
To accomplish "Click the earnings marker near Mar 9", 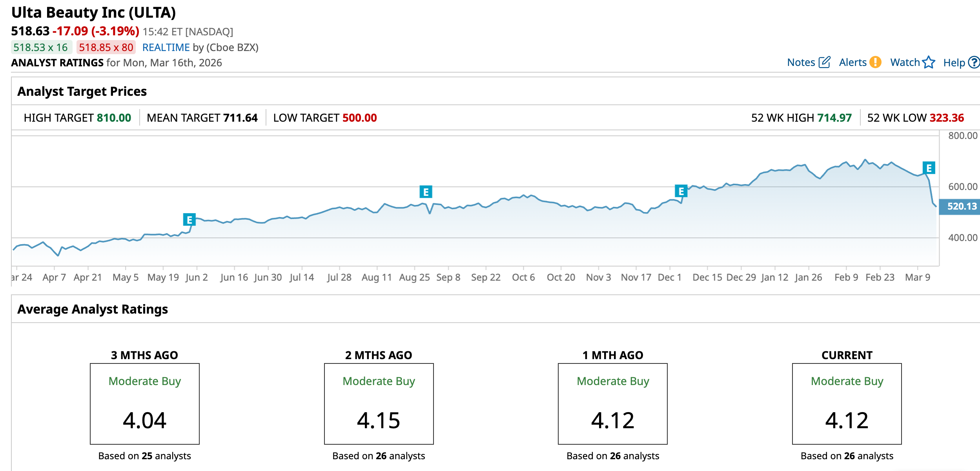I will [929, 168].
